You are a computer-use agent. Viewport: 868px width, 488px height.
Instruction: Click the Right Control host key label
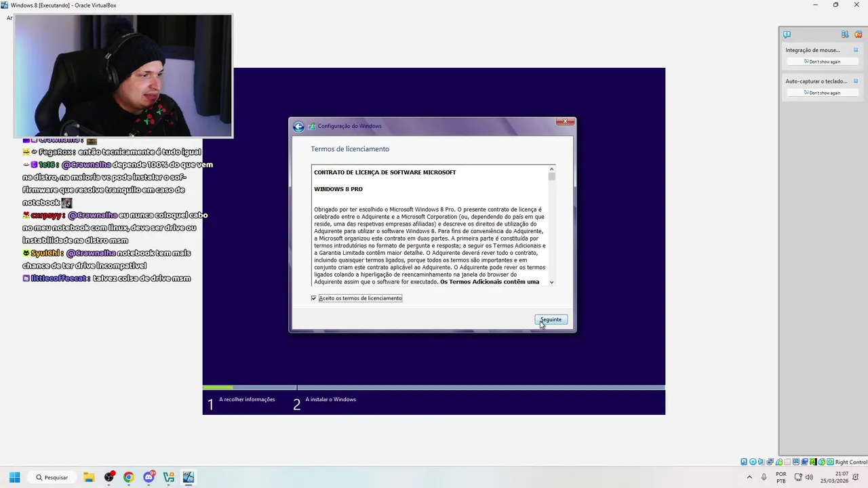(x=851, y=462)
